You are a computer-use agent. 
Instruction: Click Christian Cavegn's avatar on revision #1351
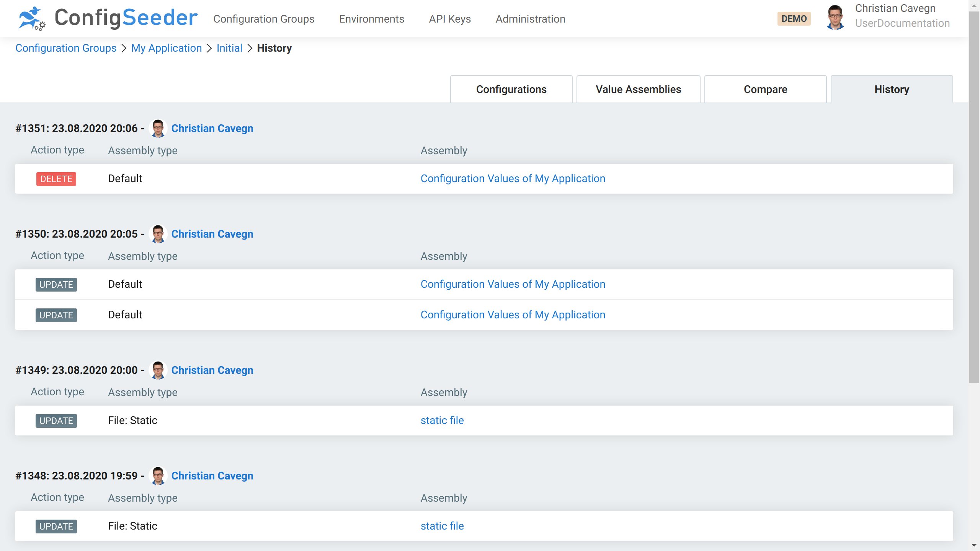(158, 128)
